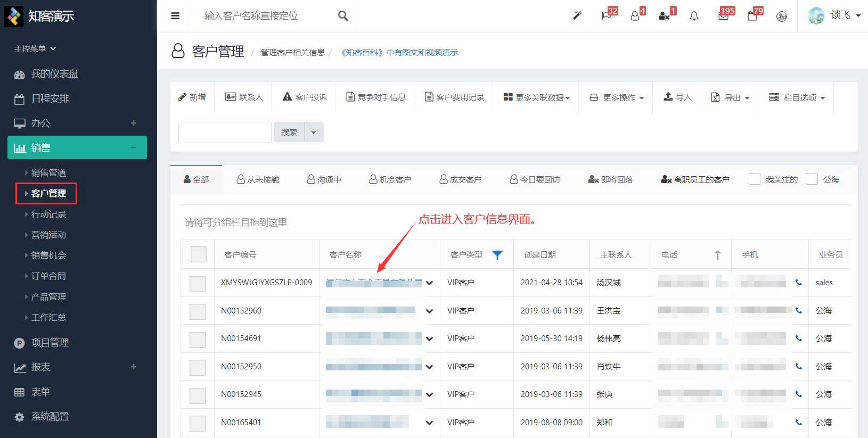Screen dimensions: 868x438
Task: Click the hamburger menu icon in the header
Action: pyautogui.click(x=175, y=16)
